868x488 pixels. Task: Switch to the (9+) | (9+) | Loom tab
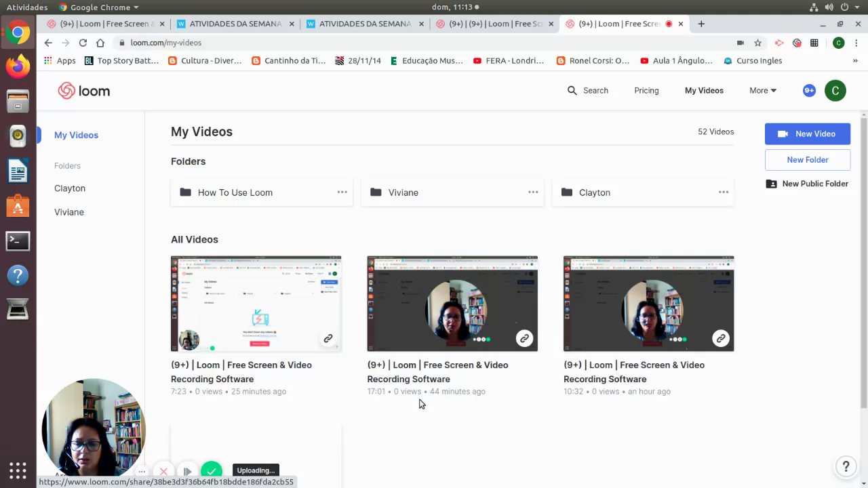pos(494,24)
